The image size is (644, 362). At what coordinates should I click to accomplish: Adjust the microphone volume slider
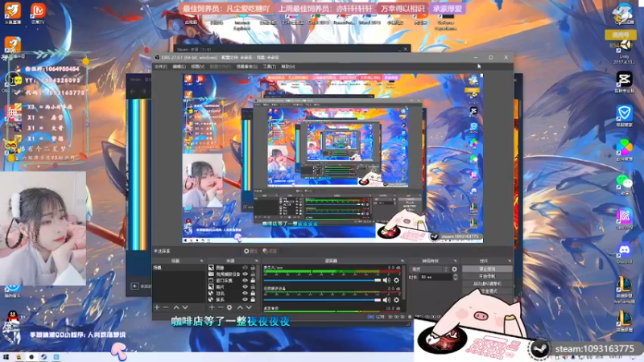[323, 280]
